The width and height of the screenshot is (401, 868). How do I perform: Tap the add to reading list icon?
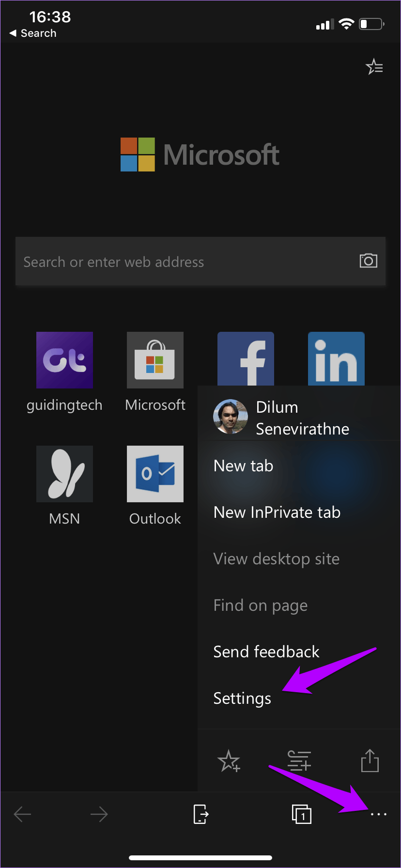pyautogui.click(x=299, y=760)
